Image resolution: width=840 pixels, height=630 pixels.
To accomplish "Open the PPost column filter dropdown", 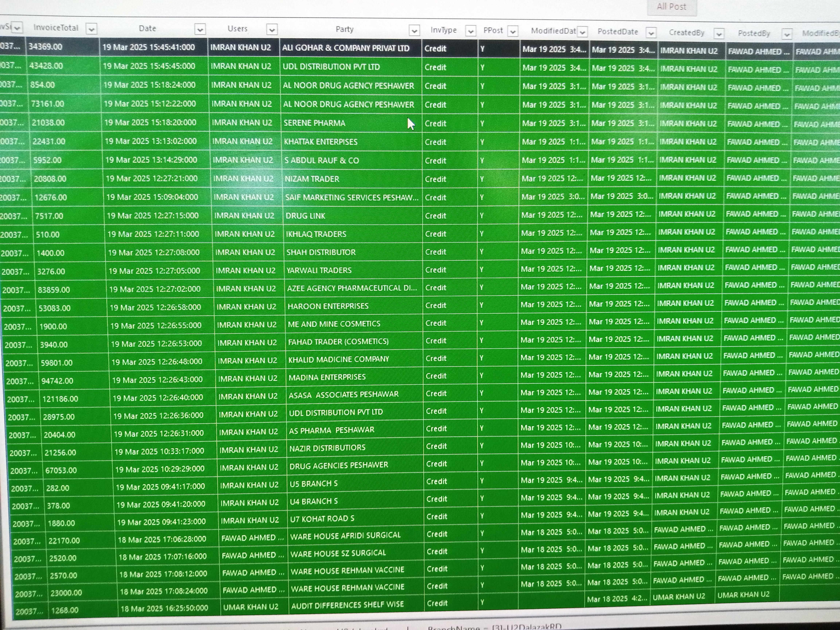I will tap(513, 32).
